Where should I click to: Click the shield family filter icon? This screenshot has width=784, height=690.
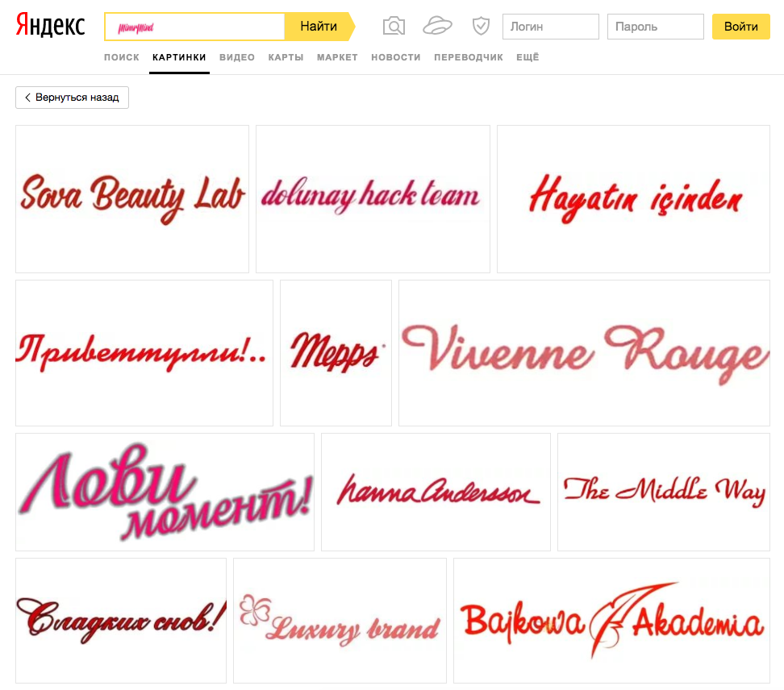(x=481, y=26)
